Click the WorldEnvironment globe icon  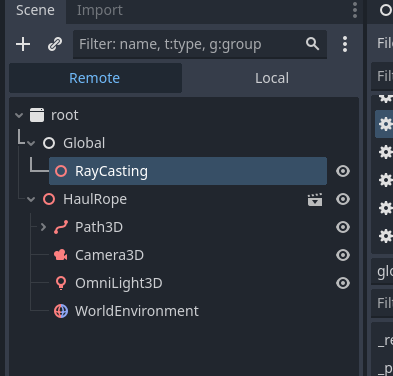coord(61,311)
